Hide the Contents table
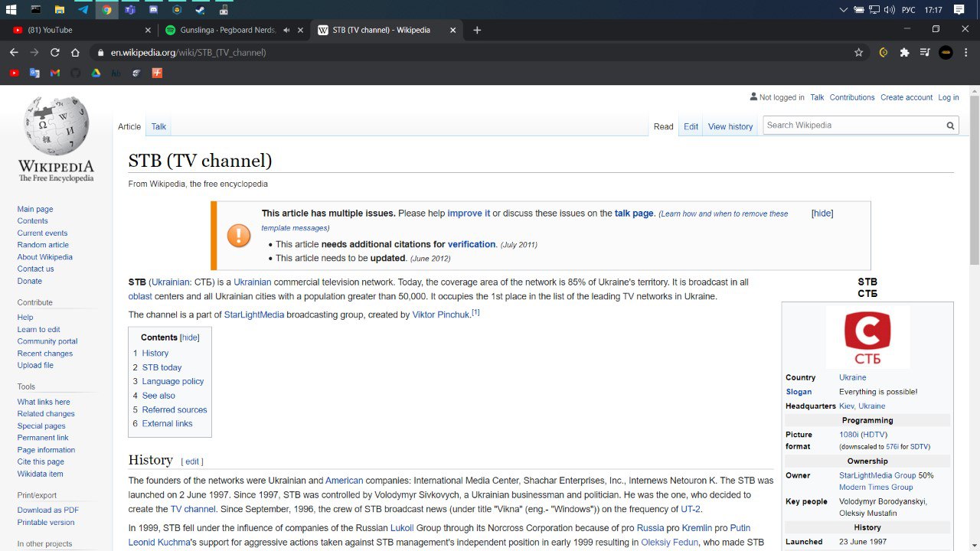The width and height of the screenshot is (980, 551). pyautogui.click(x=190, y=337)
